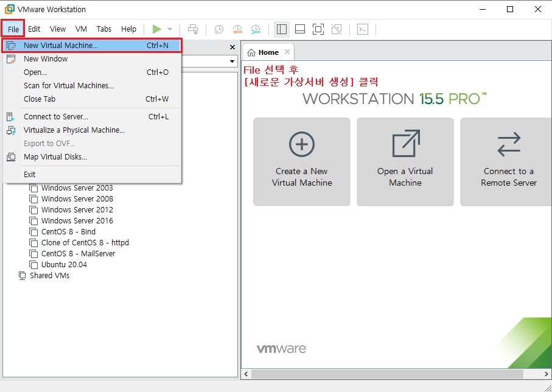This screenshot has height=392, width=552.
Task: Open the console view terminal icon
Action: click(x=363, y=29)
